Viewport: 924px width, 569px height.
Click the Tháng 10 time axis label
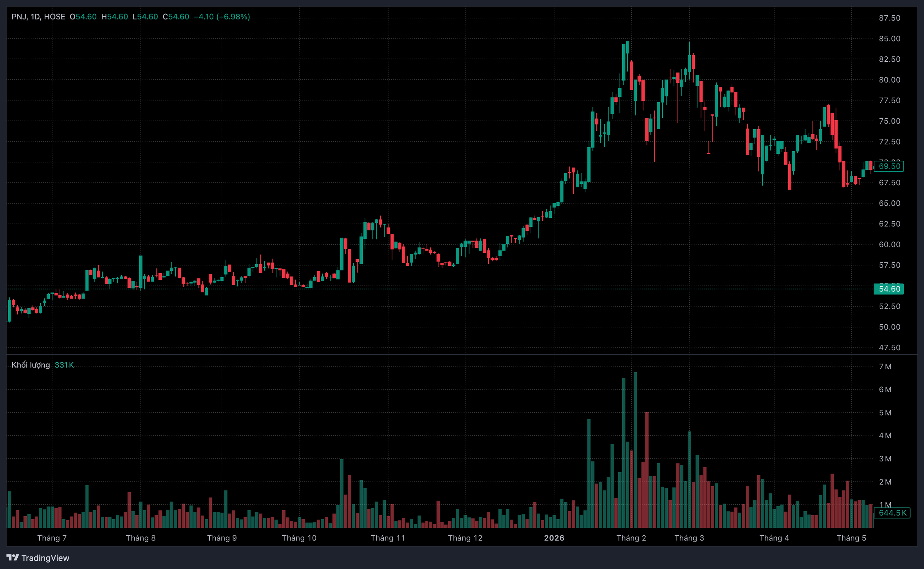coord(300,538)
